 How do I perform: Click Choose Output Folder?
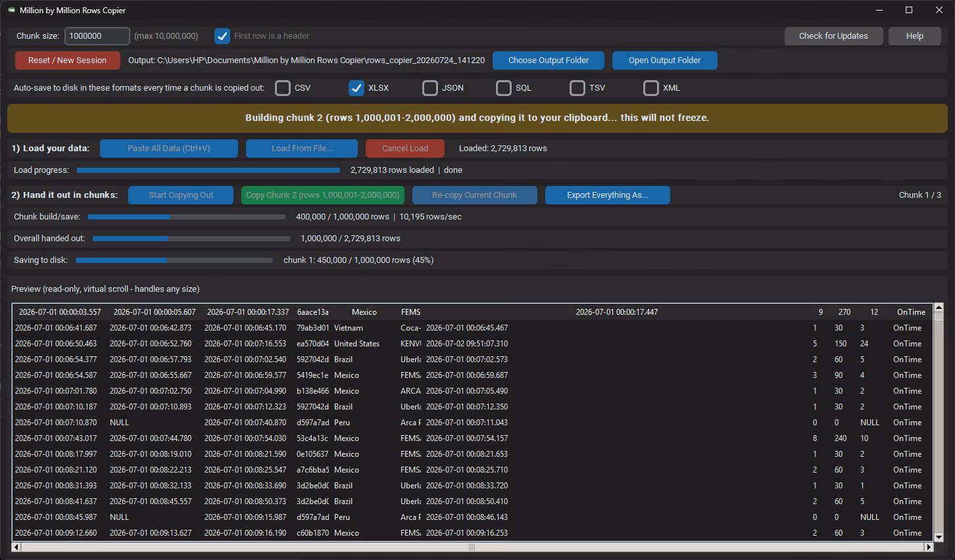point(549,60)
